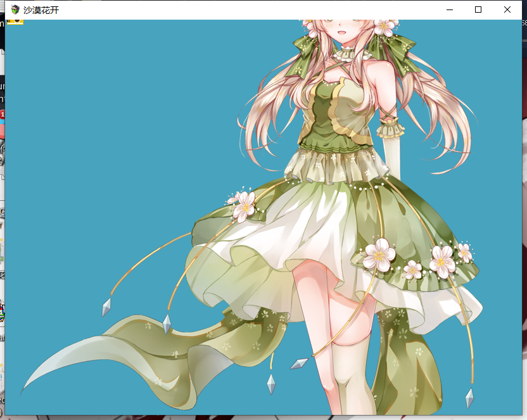Click the 沙漠花开 window title text
The width and height of the screenshot is (527, 420).
tap(41, 10)
